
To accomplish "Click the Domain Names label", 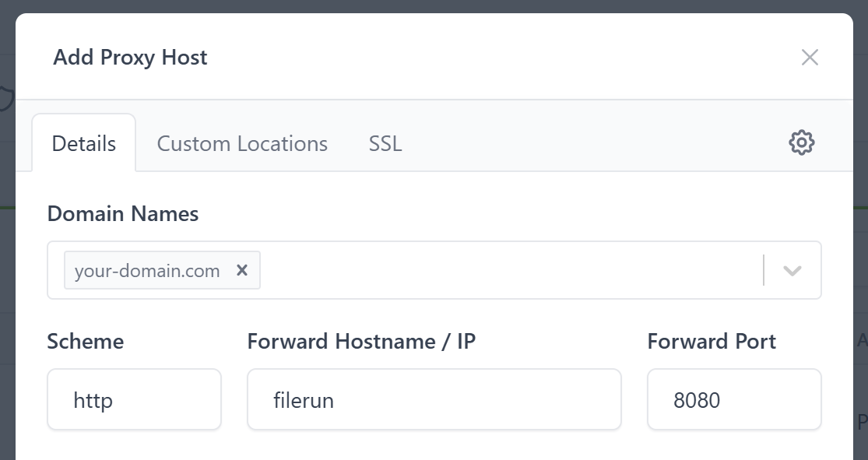I will point(123,213).
